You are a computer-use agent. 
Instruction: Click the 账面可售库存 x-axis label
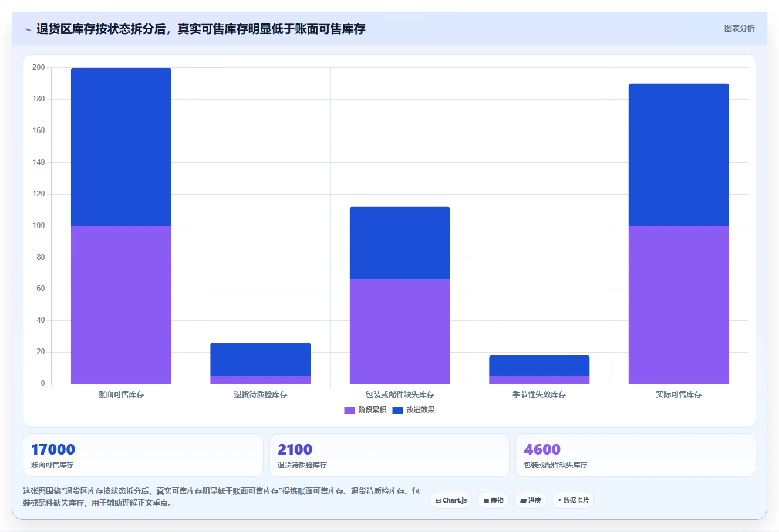pos(121,394)
